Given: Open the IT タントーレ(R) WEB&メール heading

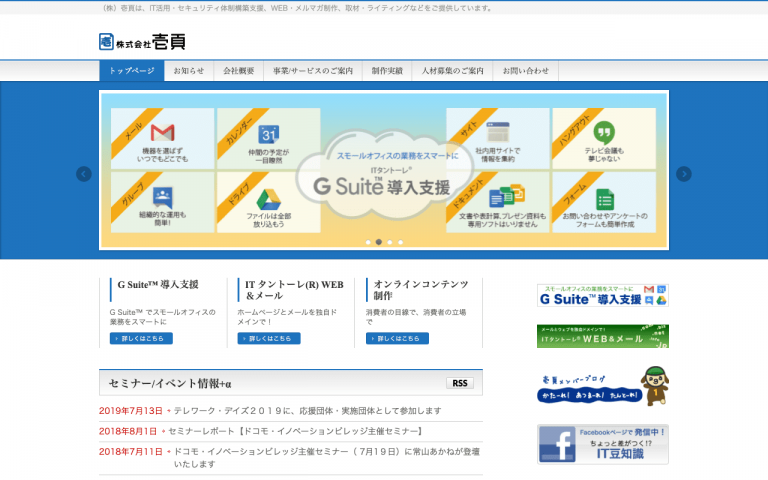Looking at the screenshot, I should (x=294, y=290).
